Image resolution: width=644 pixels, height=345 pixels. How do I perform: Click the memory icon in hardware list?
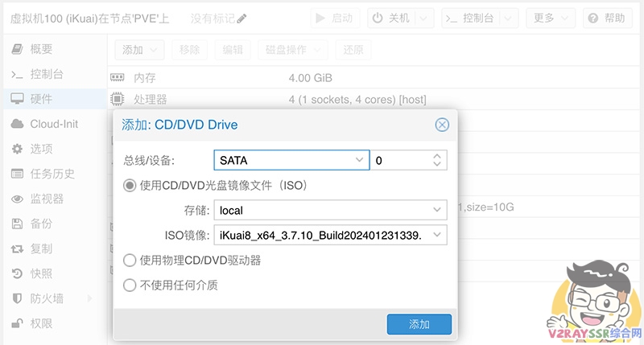point(117,77)
